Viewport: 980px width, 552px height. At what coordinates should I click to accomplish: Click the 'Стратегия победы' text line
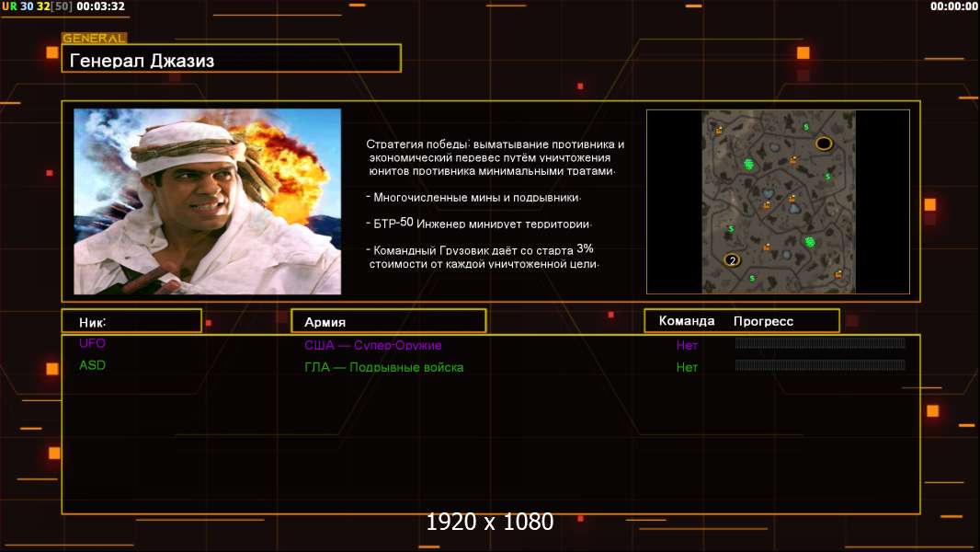[495, 144]
